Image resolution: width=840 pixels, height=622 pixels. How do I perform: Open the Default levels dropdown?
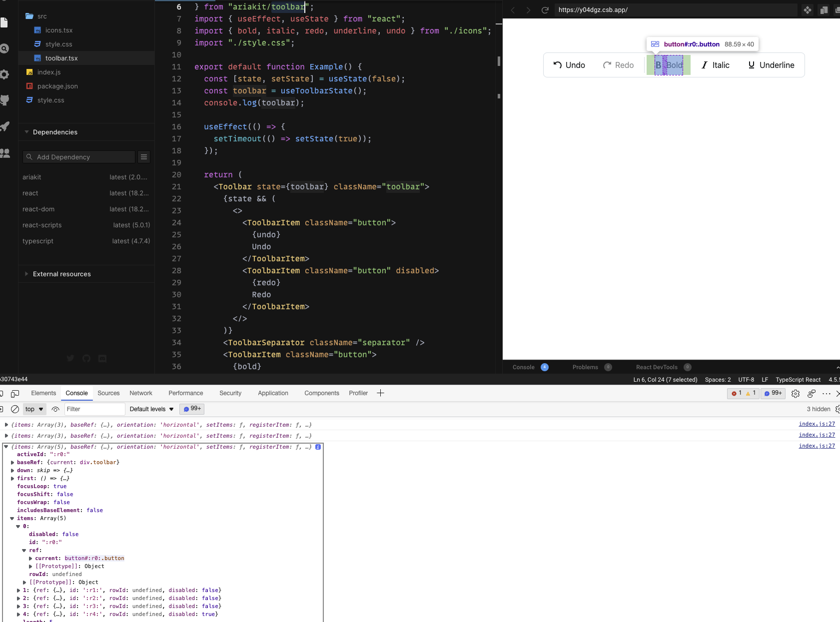click(x=150, y=409)
